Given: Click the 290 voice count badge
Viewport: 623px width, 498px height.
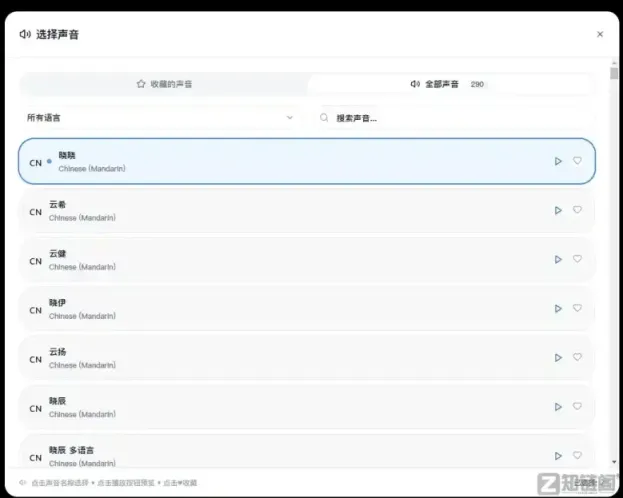Looking at the screenshot, I should pos(477,84).
